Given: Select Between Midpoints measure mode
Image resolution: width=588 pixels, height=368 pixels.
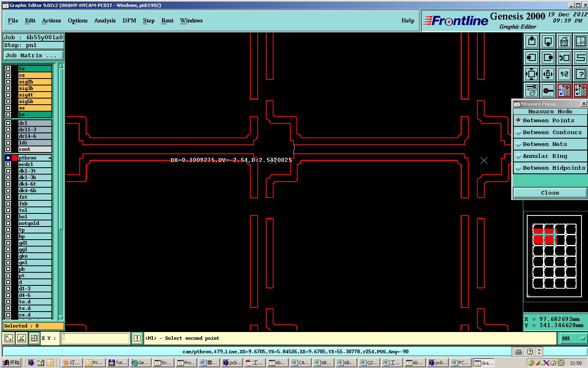Looking at the screenshot, I should coord(550,168).
